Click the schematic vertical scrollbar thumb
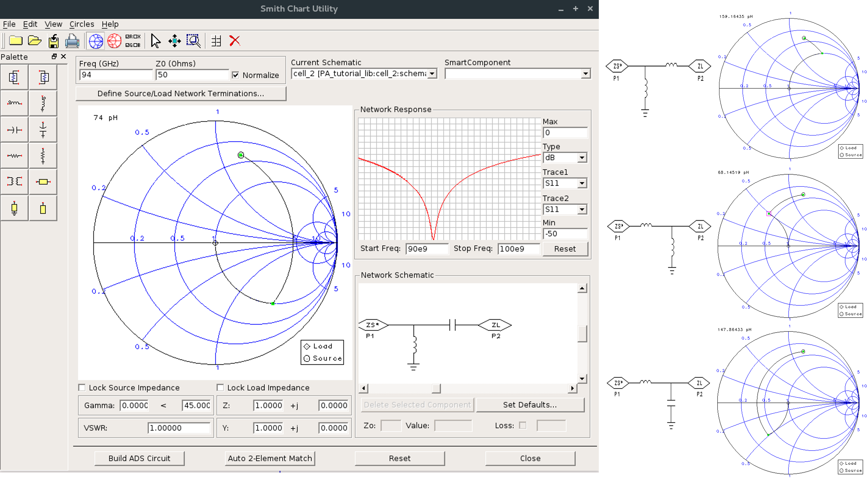 click(x=582, y=334)
